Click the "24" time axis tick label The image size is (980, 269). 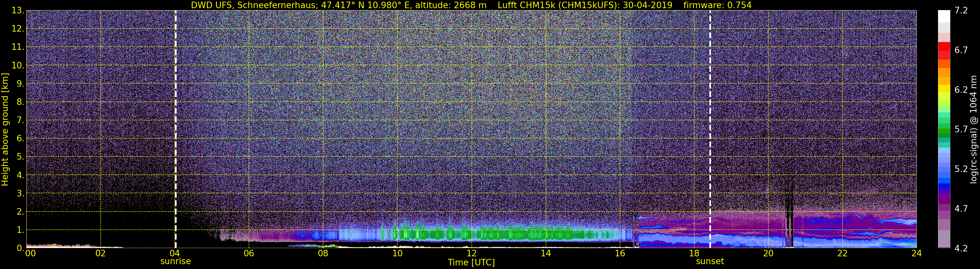[x=917, y=253]
